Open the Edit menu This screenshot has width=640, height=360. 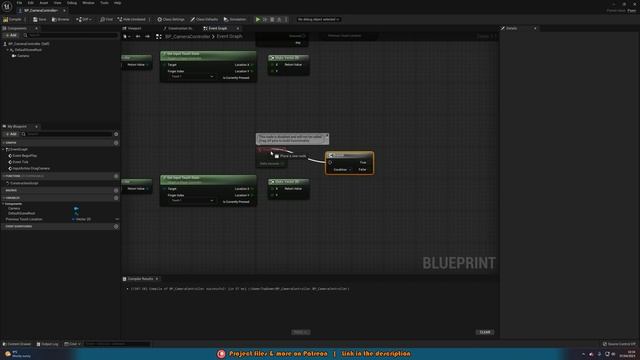point(31,3)
